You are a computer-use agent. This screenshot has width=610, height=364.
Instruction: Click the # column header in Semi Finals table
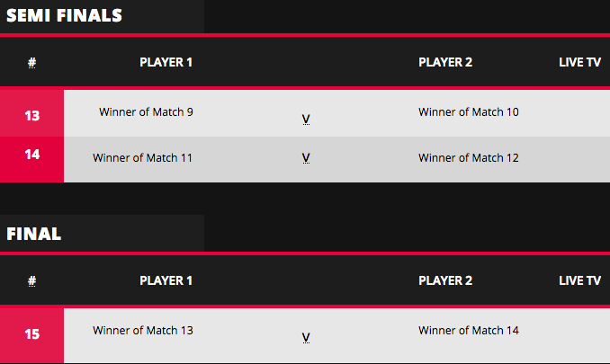pyautogui.click(x=31, y=63)
